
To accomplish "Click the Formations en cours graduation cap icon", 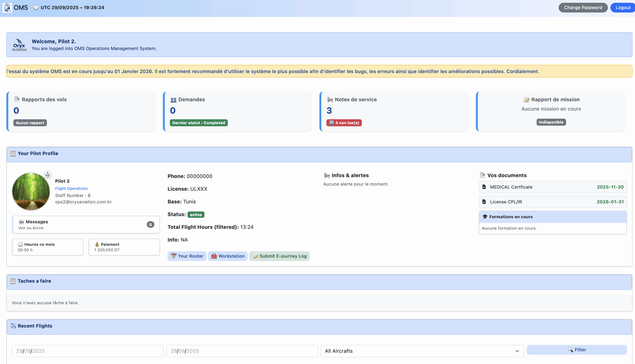I will (x=485, y=217).
